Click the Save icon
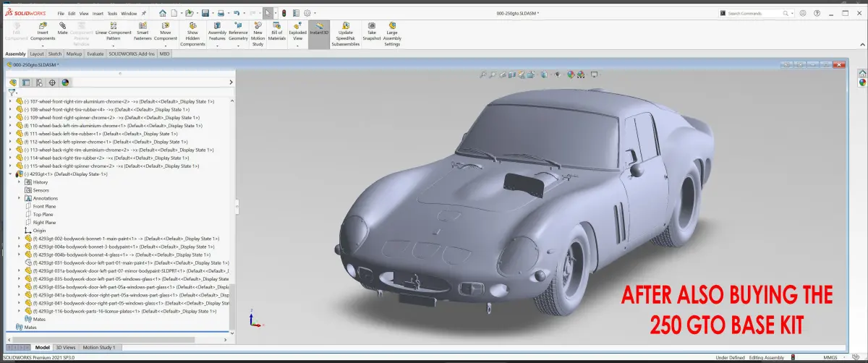Viewport: 868px width, 363px height. [x=205, y=13]
